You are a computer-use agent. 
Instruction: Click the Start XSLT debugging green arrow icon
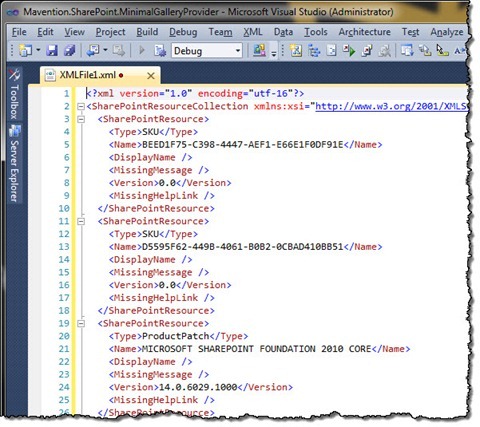coord(349,51)
